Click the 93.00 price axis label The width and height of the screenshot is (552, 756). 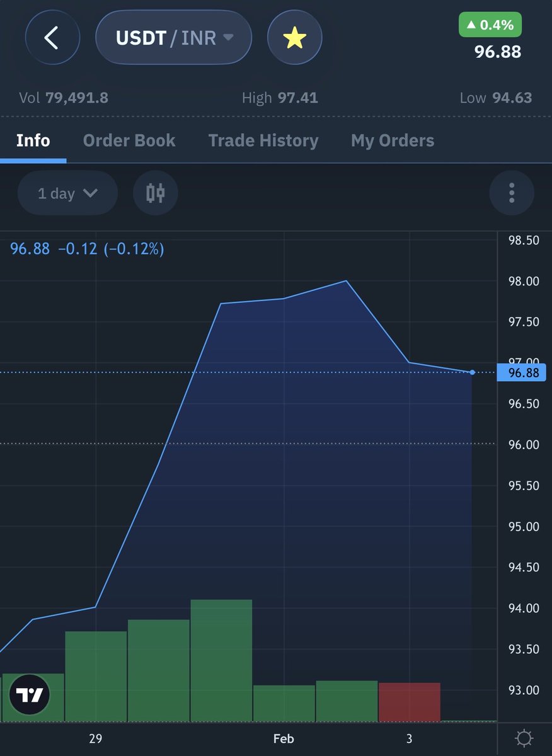[x=524, y=690]
